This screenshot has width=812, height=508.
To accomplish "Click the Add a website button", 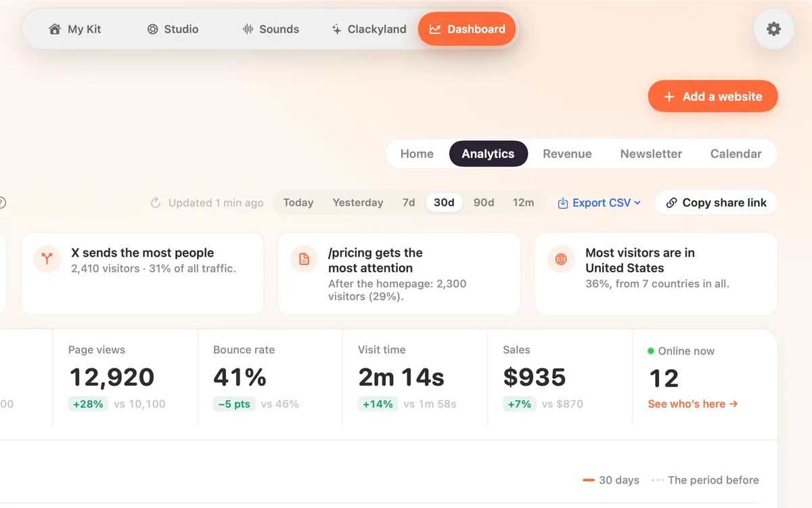I will point(713,96).
